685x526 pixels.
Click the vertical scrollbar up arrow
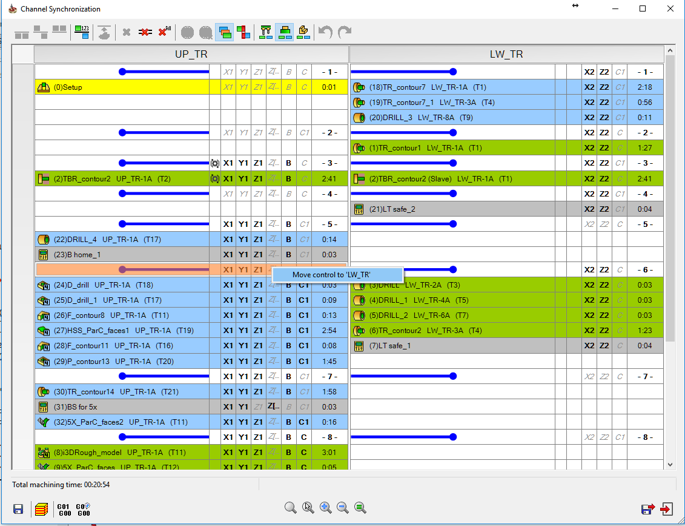point(670,51)
